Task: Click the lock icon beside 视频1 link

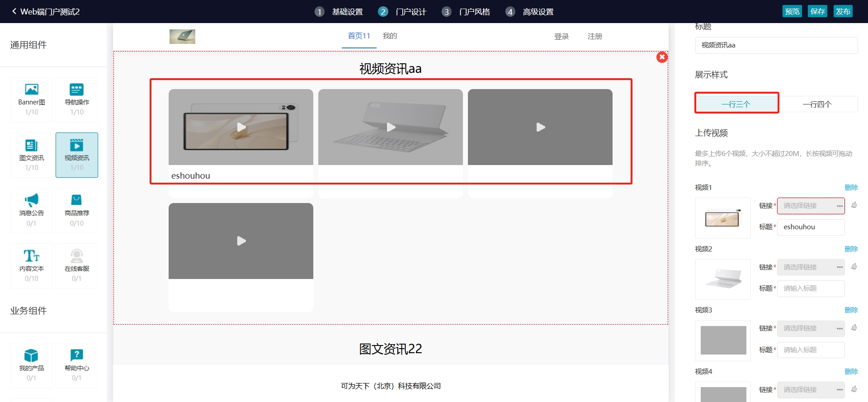Action: tap(854, 205)
